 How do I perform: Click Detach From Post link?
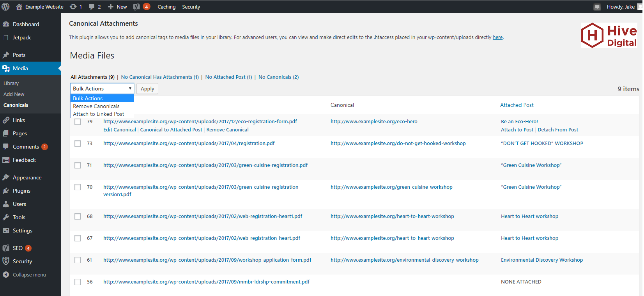(558, 129)
